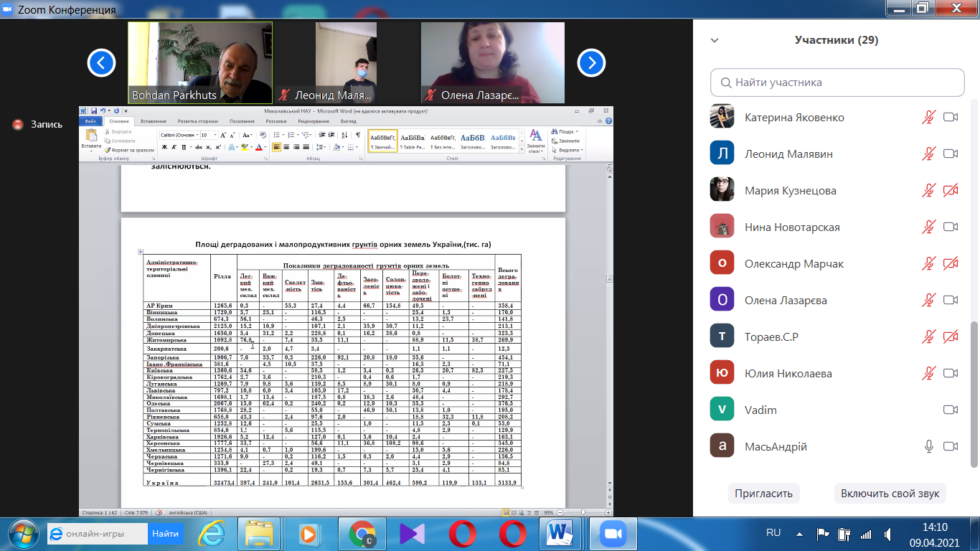Switch to the Посилання tab
Image resolution: width=980 pixels, height=551 pixels.
[242, 121]
